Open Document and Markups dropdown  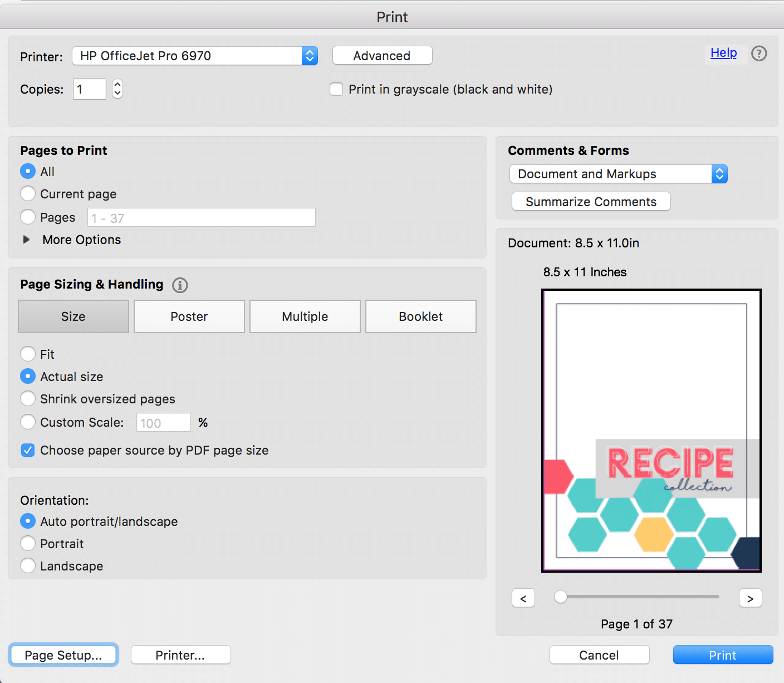619,174
